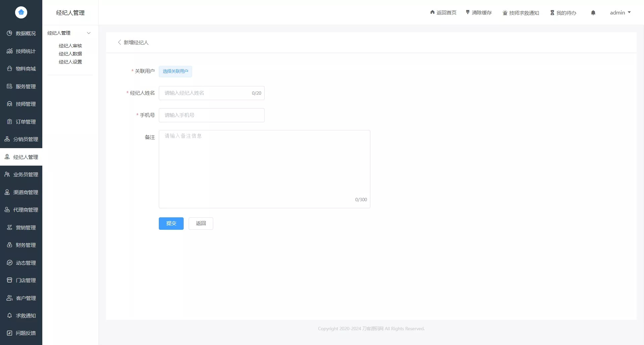Open 技师统计 in the sidebar

[x=21, y=51]
